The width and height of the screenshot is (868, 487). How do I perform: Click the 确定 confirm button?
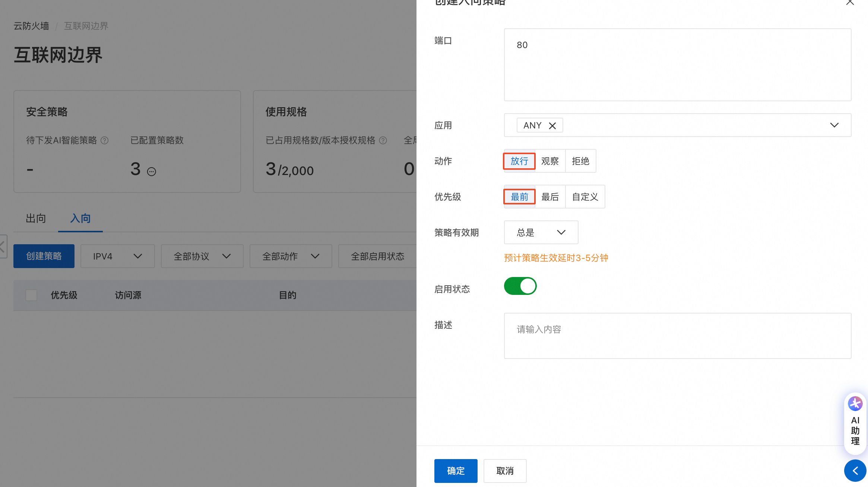(456, 471)
